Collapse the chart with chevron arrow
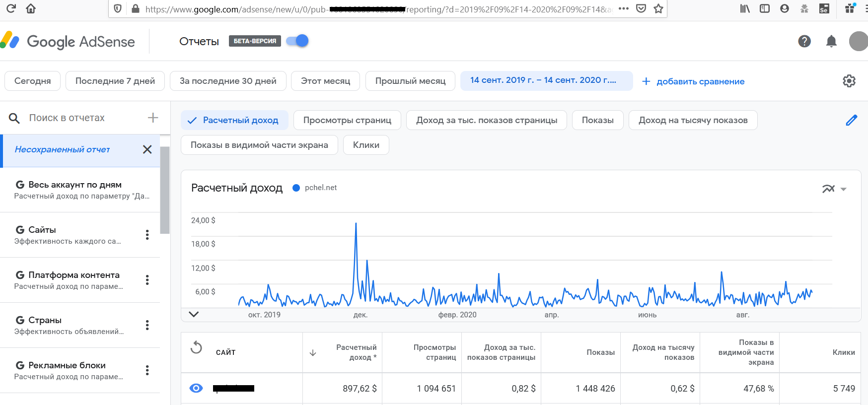The image size is (868, 405). pos(194,314)
